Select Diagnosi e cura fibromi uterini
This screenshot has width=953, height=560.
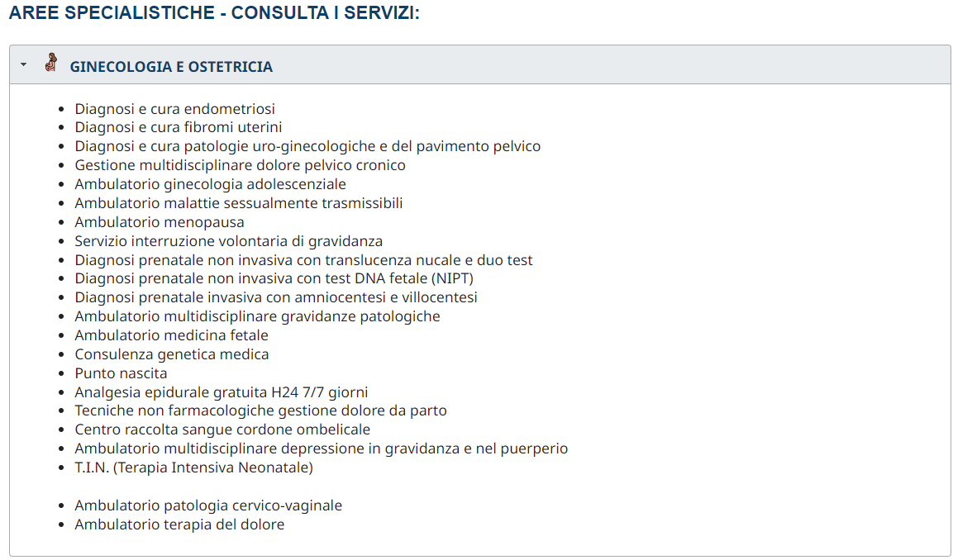pos(178,127)
